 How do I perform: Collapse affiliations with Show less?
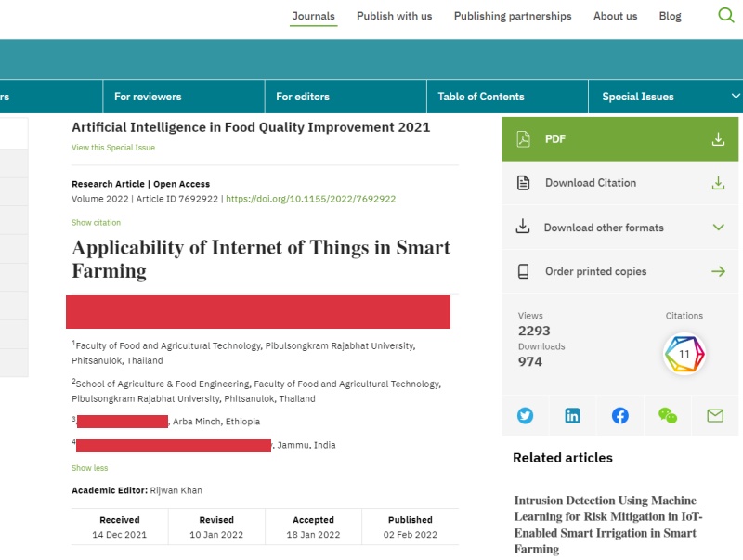tap(90, 468)
